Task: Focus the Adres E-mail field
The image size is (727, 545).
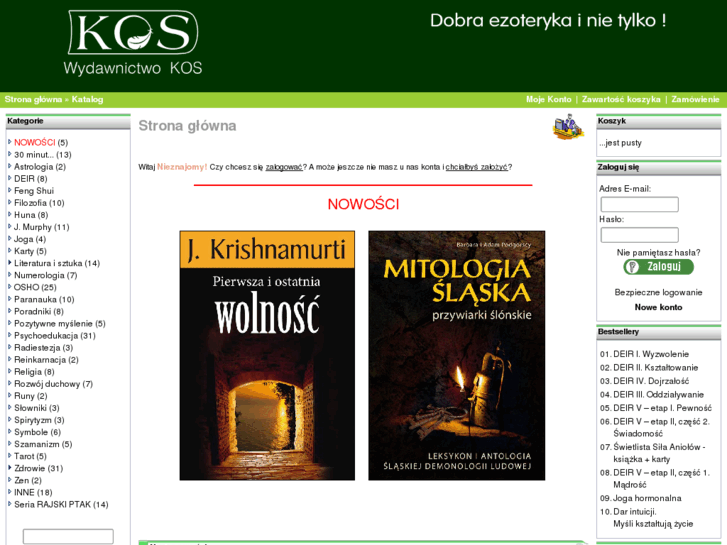Action: [639, 204]
